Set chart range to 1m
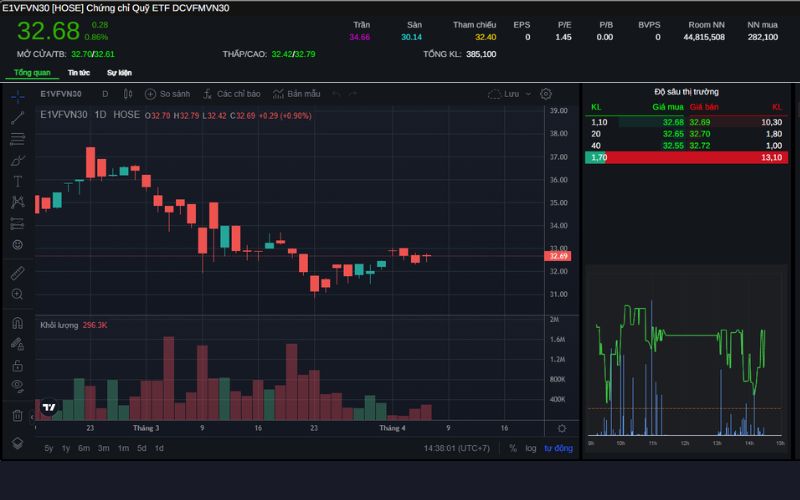The height and width of the screenshot is (500, 800). (x=123, y=448)
